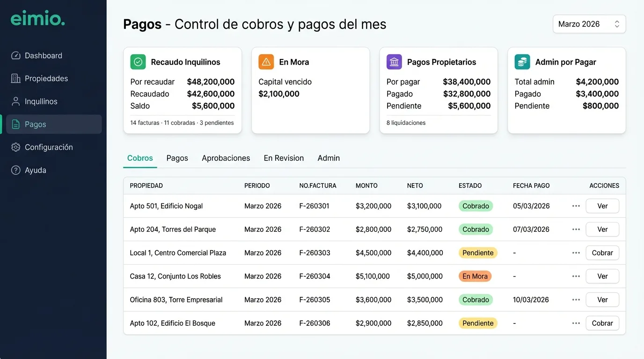Screen dimensions: 644x359
Task: Click Cobrar for Local 1, Centro Comercial Plaza
Action: [x=602, y=252]
